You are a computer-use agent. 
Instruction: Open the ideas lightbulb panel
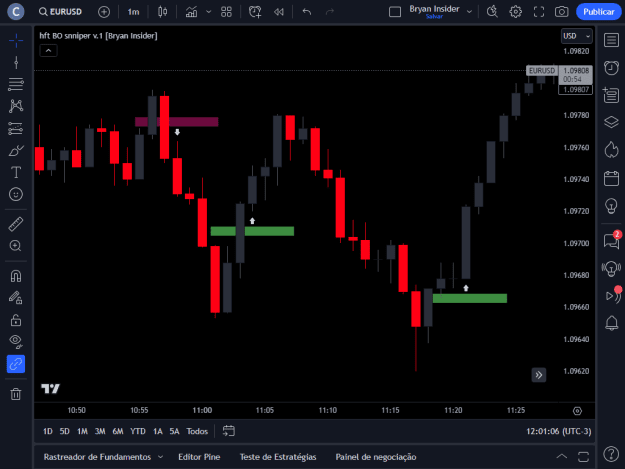(x=611, y=206)
